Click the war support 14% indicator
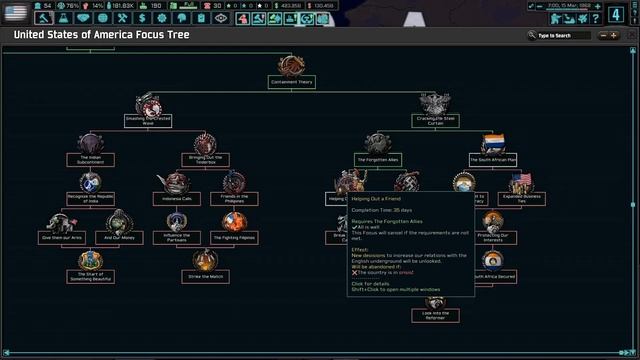 point(93,6)
